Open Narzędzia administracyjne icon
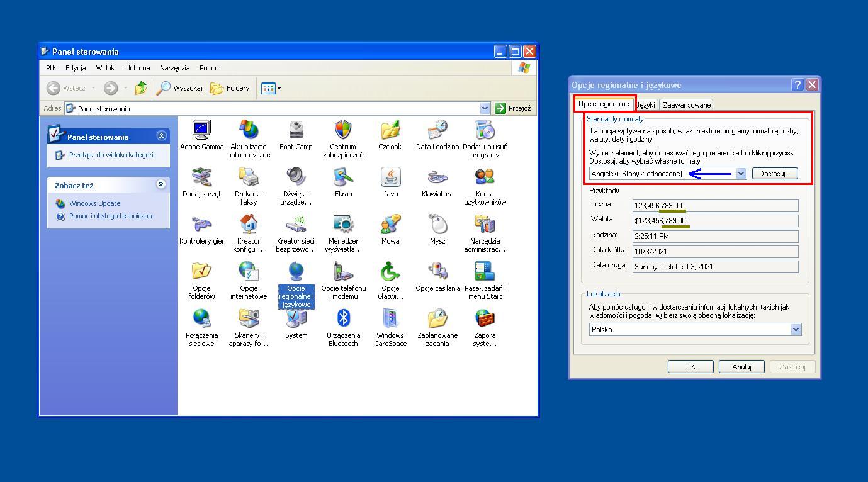Screen dimensions: 868x482 [485, 225]
